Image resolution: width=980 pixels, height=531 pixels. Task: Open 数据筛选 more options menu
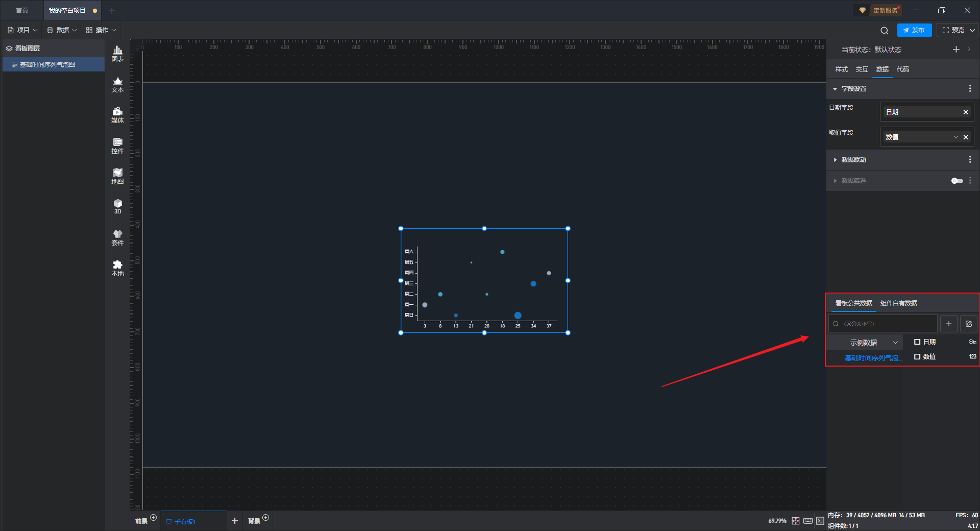click(970, 180)
